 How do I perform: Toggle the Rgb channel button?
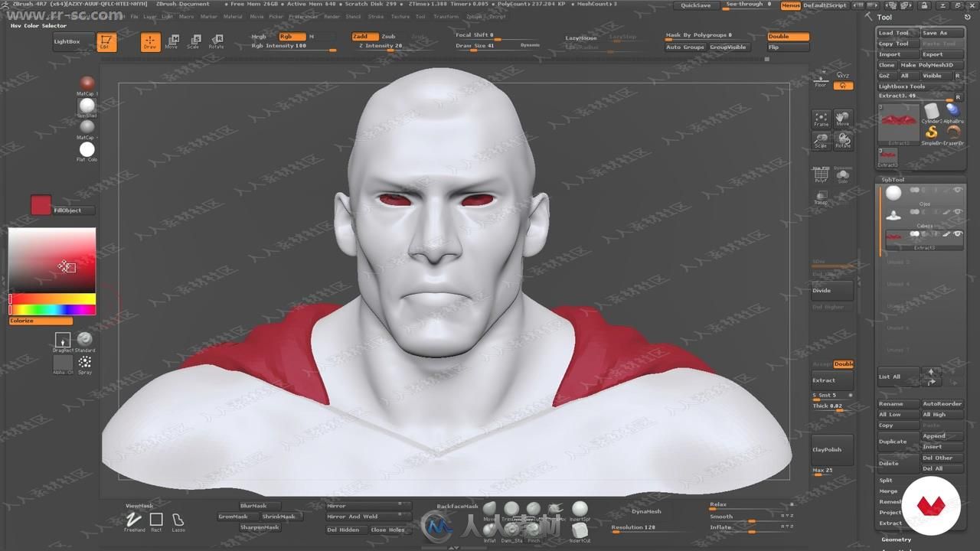tap(292, 36)
